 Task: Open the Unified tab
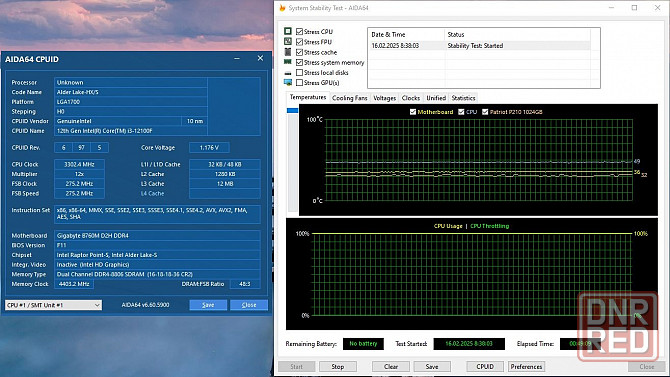pyautogui.click(x=436, y=98)
